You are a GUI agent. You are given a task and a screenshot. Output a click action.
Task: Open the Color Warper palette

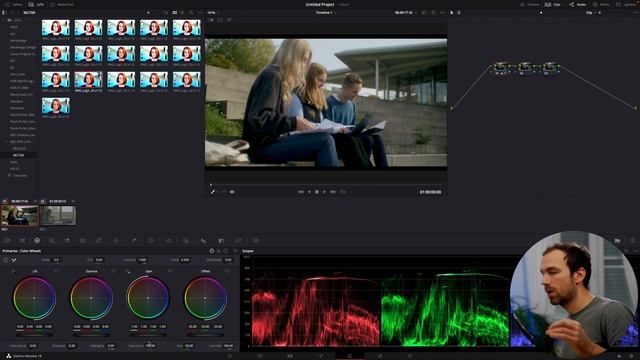pyautogui.click(x=116, y=241)
